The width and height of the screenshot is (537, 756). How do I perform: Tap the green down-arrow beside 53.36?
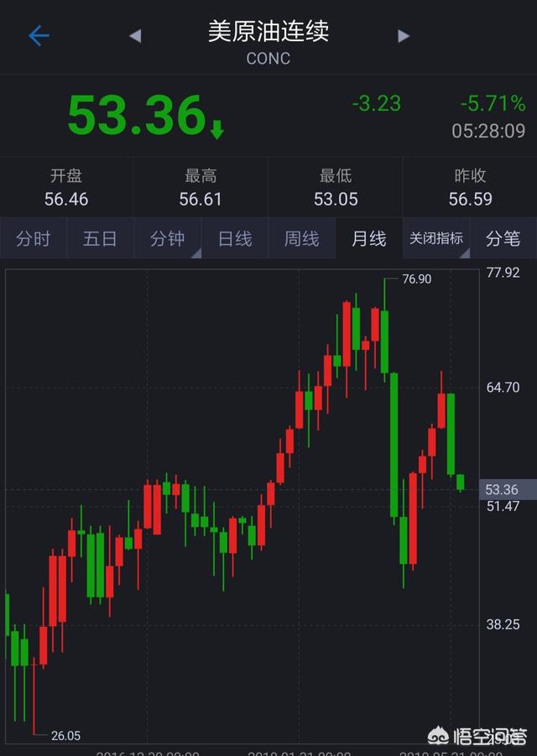(x=216, y=129)
